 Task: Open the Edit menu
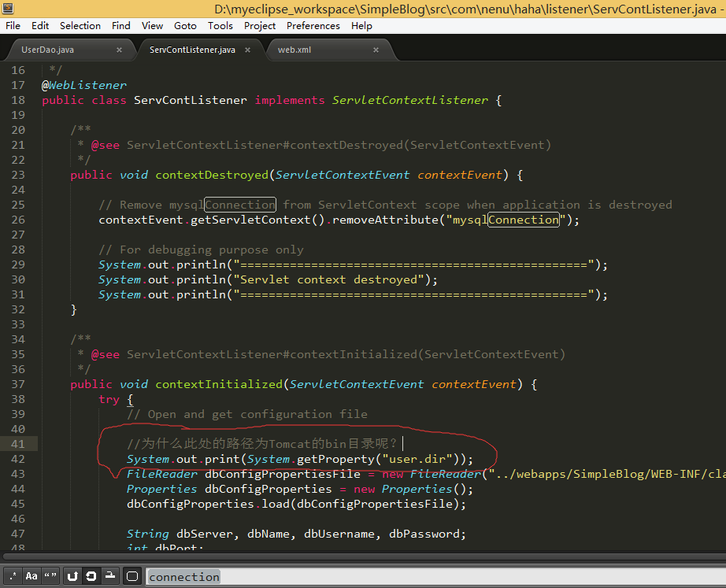pyautogui.click(x=40, y=26)
